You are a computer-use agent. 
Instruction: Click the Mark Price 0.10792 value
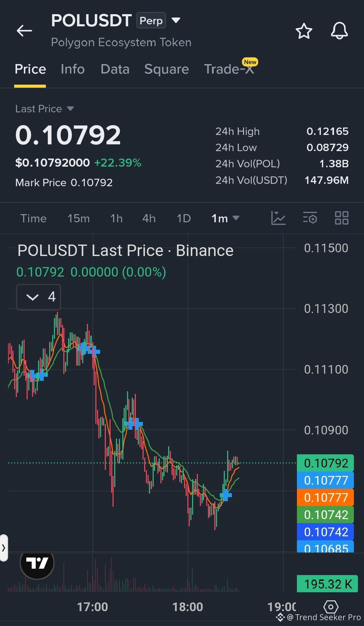click(x=92, y=182)
